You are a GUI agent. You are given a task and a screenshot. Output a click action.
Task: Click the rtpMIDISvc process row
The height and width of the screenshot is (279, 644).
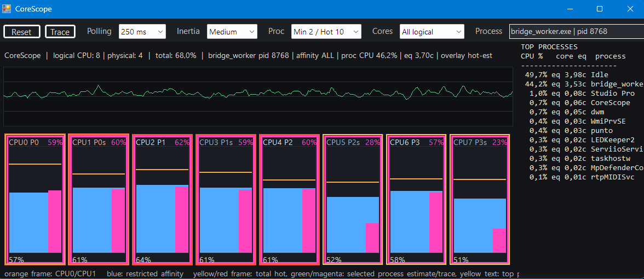click(582, 177)
